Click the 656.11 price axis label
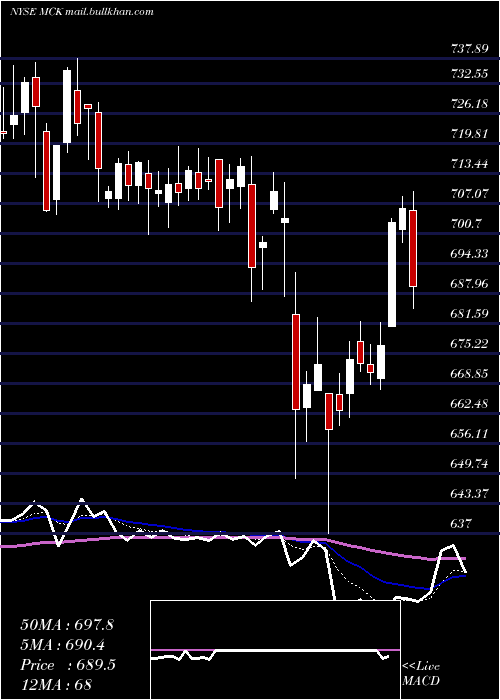The width and height of the screenshot is (500, 700). coord(469,433)
